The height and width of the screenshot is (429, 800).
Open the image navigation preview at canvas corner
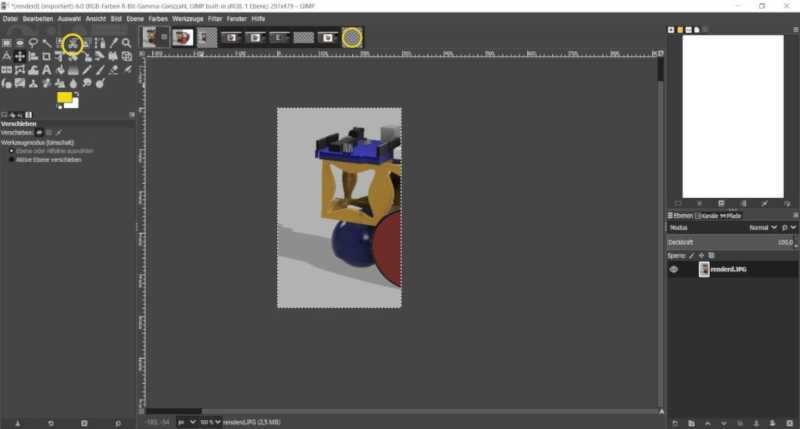[x=661, y=411]
